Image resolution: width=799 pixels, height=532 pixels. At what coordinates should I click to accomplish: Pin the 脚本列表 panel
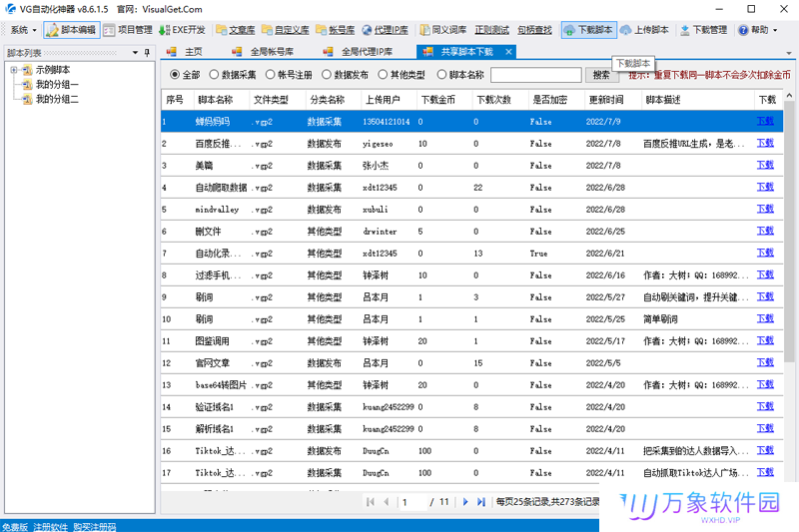tap(147, 53)
